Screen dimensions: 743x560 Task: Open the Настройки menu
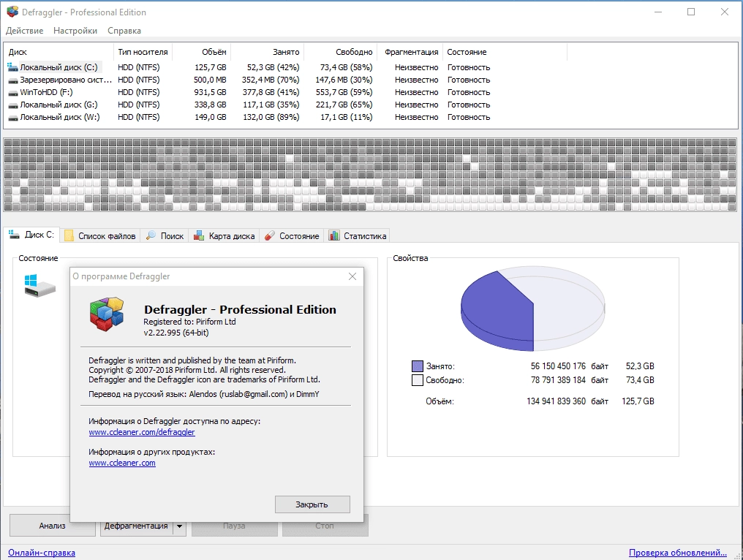click(75, 31)
